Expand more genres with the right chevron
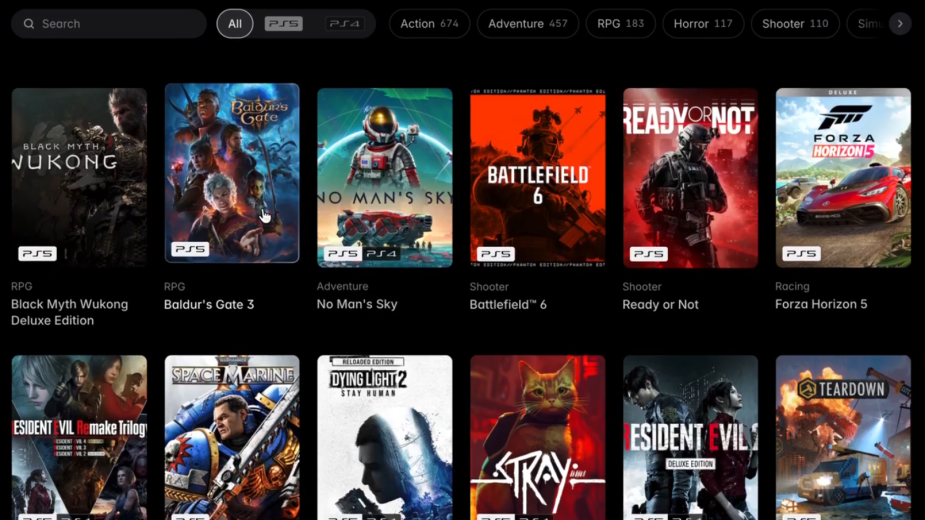The image size is (925, 520). click(900, 24)
